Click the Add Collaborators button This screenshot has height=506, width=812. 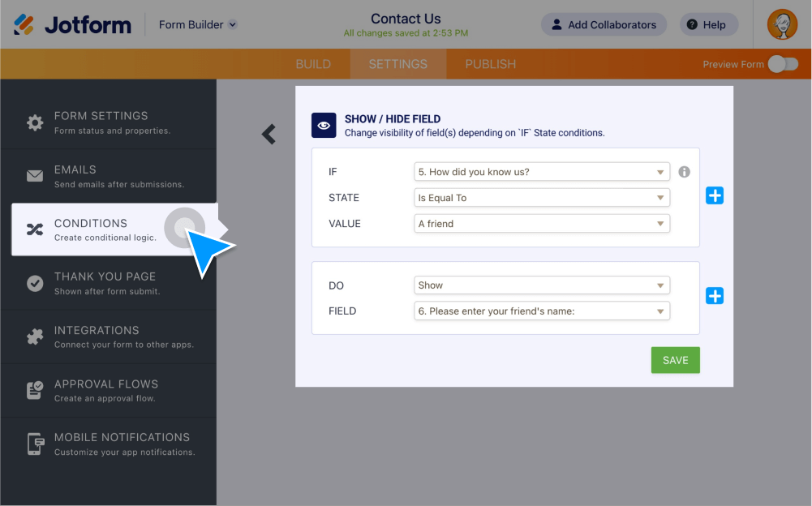click(604, 24)
